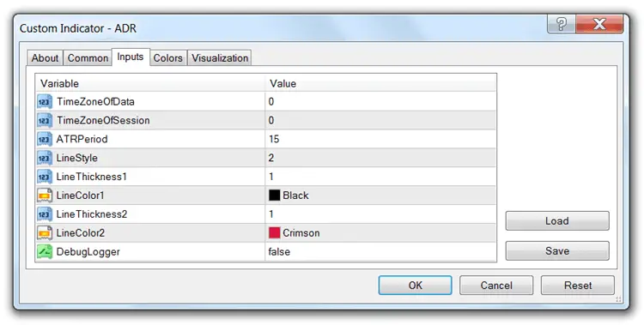Select the Inputs tab
This screenshot has width=644, height=325.
[131, 57]
